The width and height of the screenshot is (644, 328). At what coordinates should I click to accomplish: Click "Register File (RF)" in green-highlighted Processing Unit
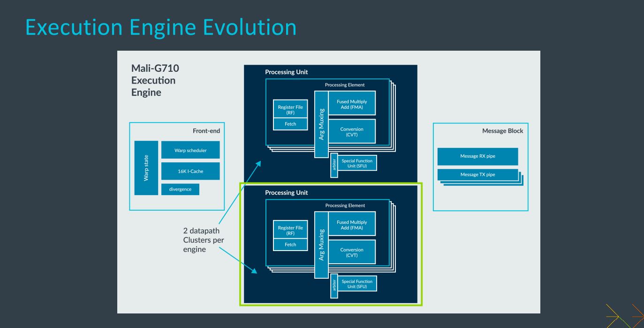pos(291,230)
